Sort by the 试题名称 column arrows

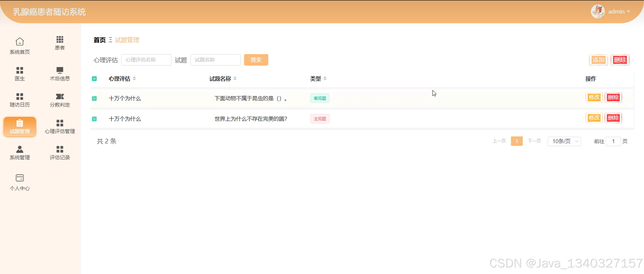235,79
